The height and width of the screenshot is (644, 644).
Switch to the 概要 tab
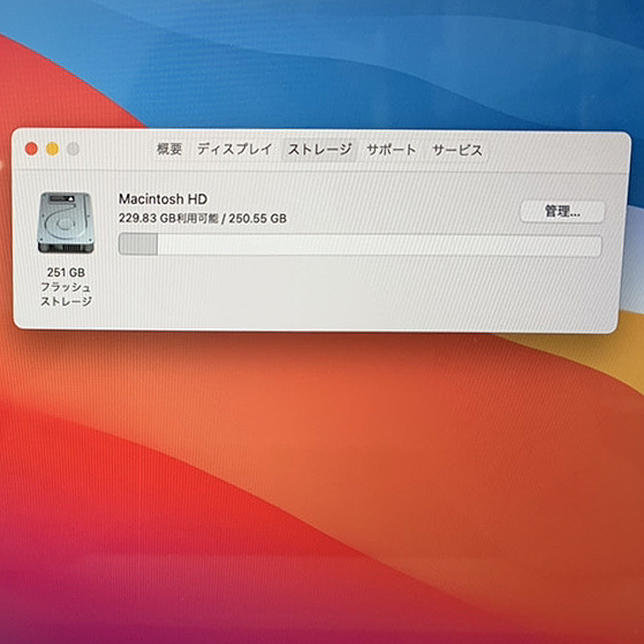[x=168, y=149]
